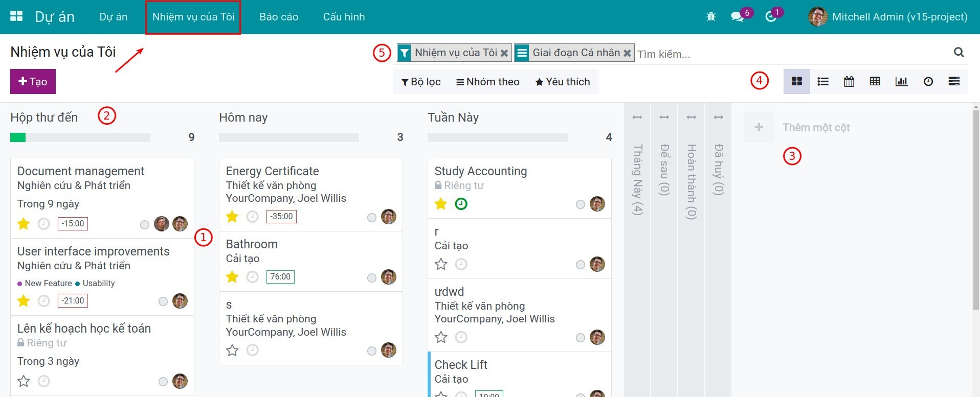Toggle priority star on Document management task
Viewport: 980px width, 397px height.
pos(24,224)
